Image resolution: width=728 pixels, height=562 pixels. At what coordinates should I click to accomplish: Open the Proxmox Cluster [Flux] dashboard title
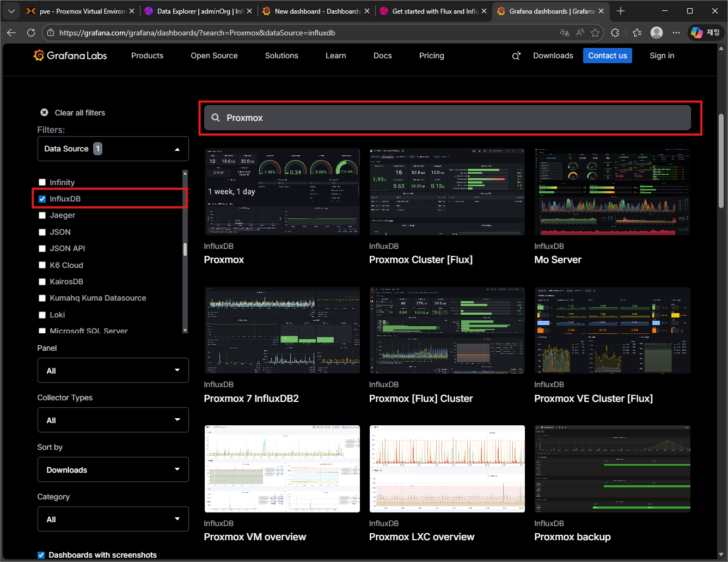tap(421, 260)
